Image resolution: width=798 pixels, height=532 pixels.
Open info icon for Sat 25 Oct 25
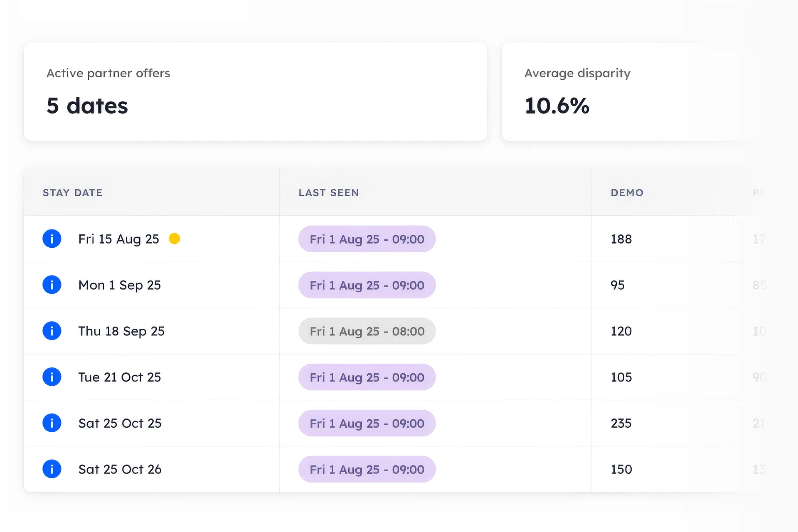pyautogui.click(x=52, y=423)
